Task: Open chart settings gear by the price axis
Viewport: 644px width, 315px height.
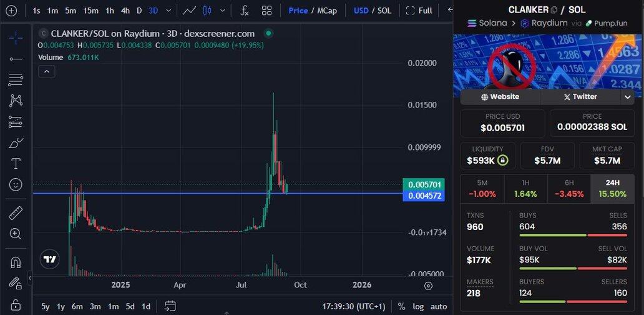Action: pos(428,286)
